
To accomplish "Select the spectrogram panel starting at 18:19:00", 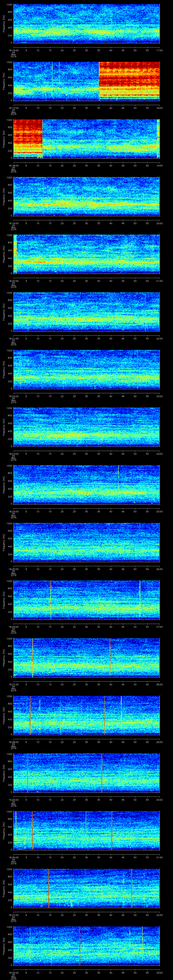I will click(86, 197).
